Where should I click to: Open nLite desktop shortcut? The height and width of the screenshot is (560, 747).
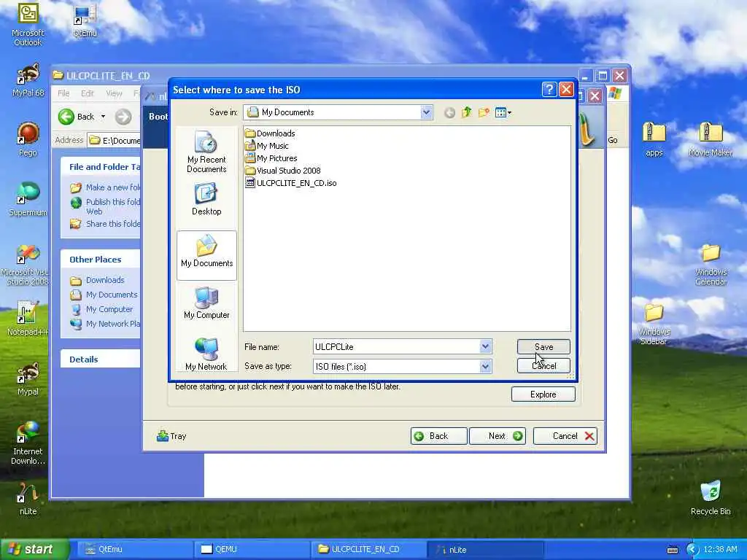(28, 499)
